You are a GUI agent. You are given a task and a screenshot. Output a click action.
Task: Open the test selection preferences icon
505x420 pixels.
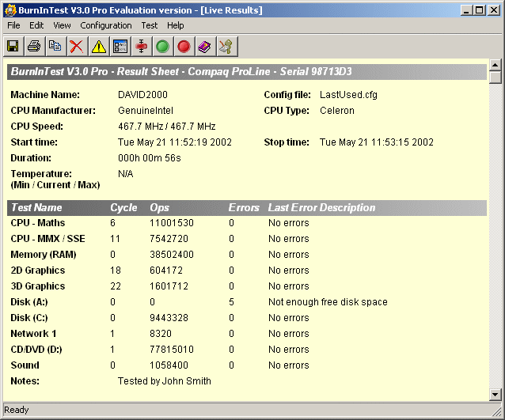120,47
